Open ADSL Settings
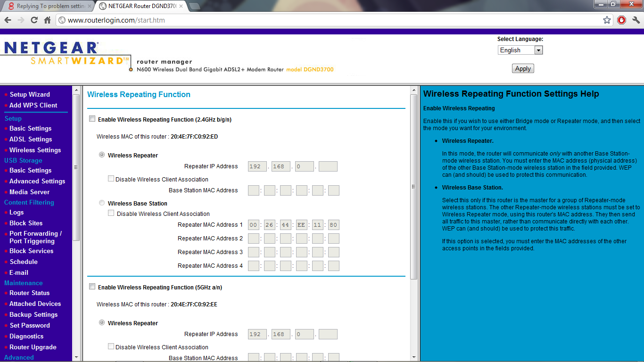Viewport: 644px width, 362px height. click(31, 139)
